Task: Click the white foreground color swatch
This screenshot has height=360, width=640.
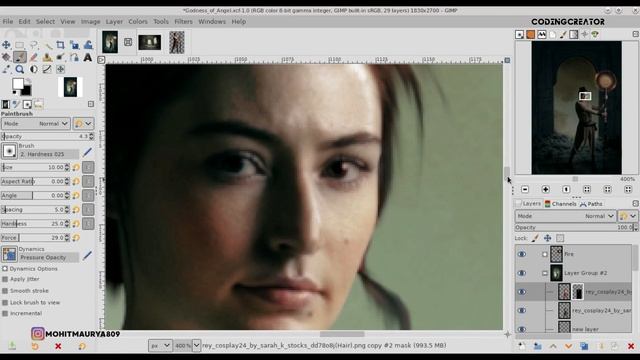Action: coord(18,84)
